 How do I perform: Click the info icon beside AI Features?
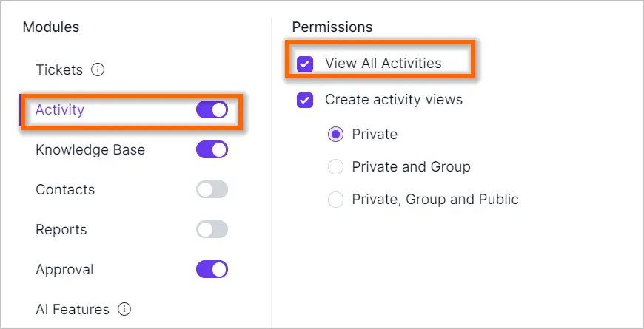coord(124,309)
